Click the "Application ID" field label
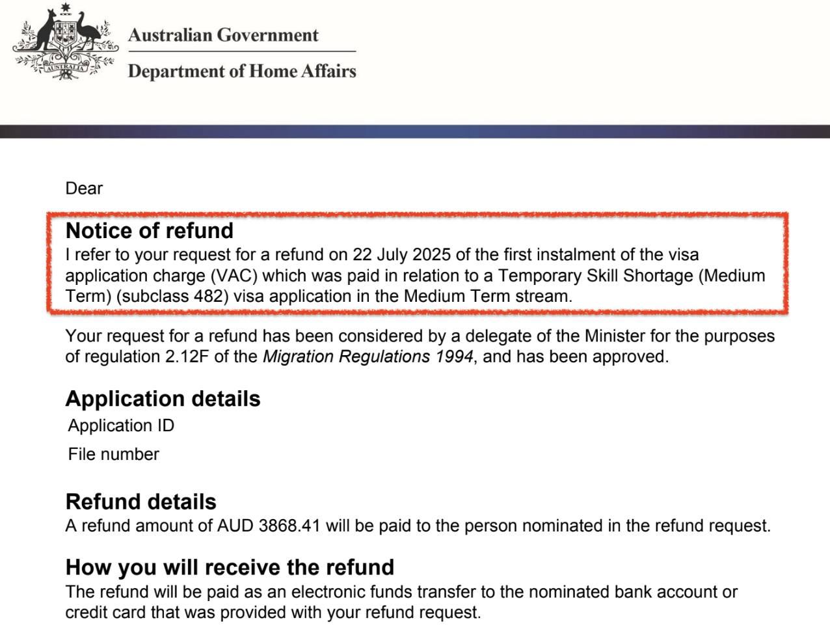Viewport: 830px width, 644px height. pos(121,425)
